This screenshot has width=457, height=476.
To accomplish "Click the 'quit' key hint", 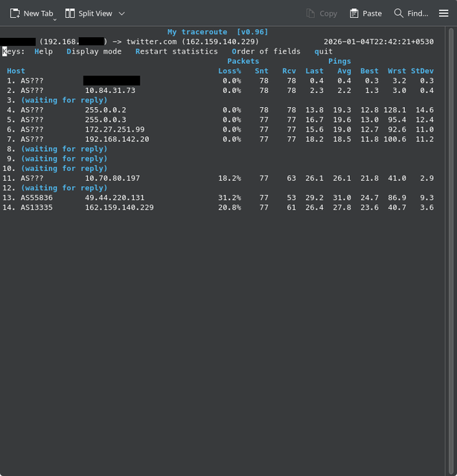I will pos(324,51).
